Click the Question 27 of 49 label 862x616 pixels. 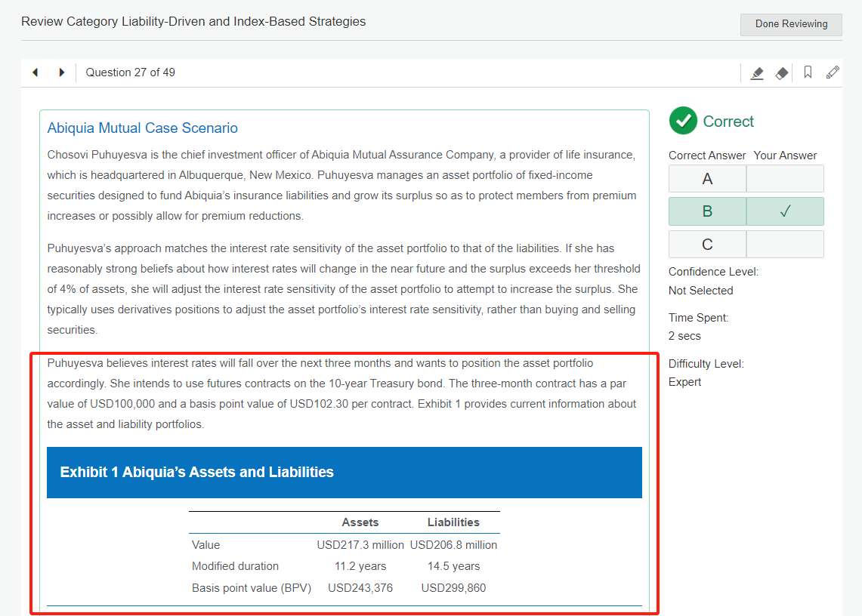point(130,72)
